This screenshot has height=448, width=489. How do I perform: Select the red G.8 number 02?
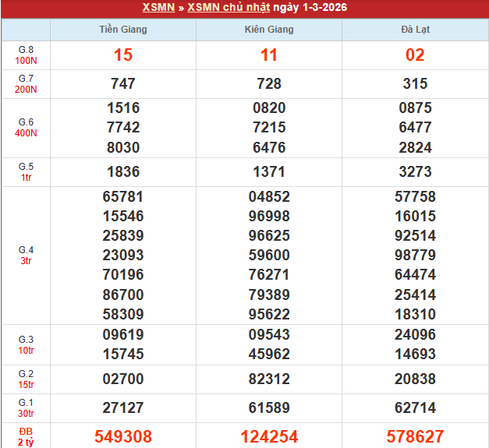tap(415, 55)
